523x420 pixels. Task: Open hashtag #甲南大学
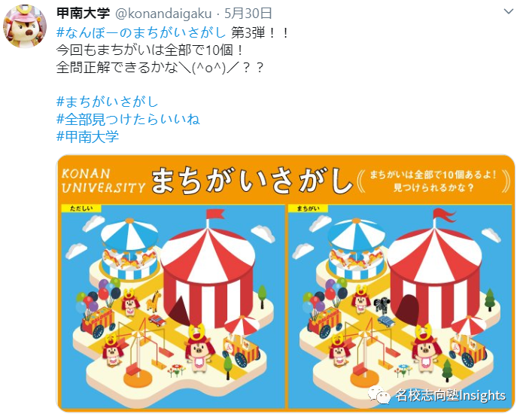click(x=88, y=136)
